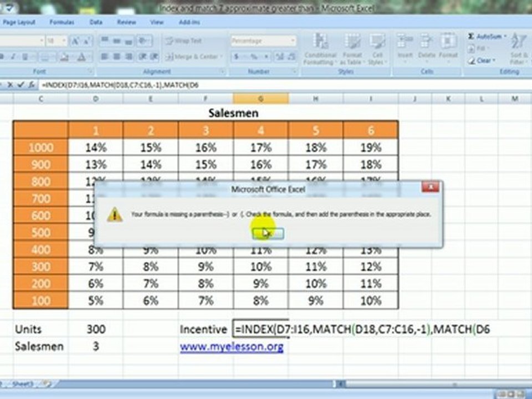Open the www.myelesson.org hyperlink
This screenshot has width=532, height=399.
click(x=232, y=346)
